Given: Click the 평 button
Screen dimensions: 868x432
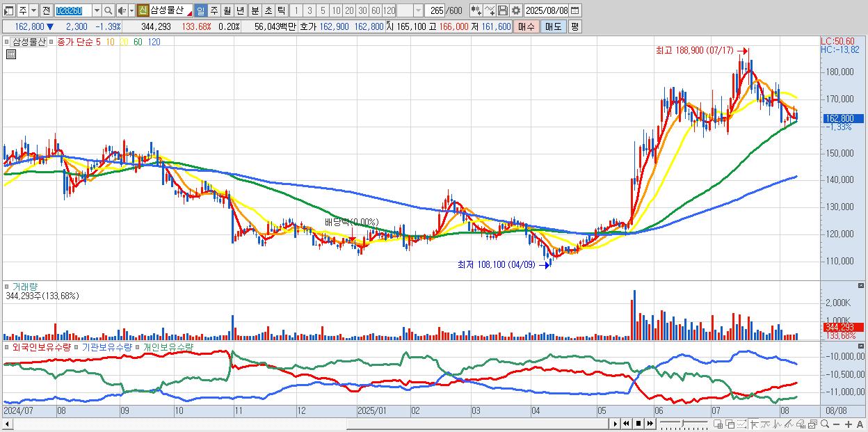Looking at the screenshot, I should pyautogui.click(x=574, y=26).
